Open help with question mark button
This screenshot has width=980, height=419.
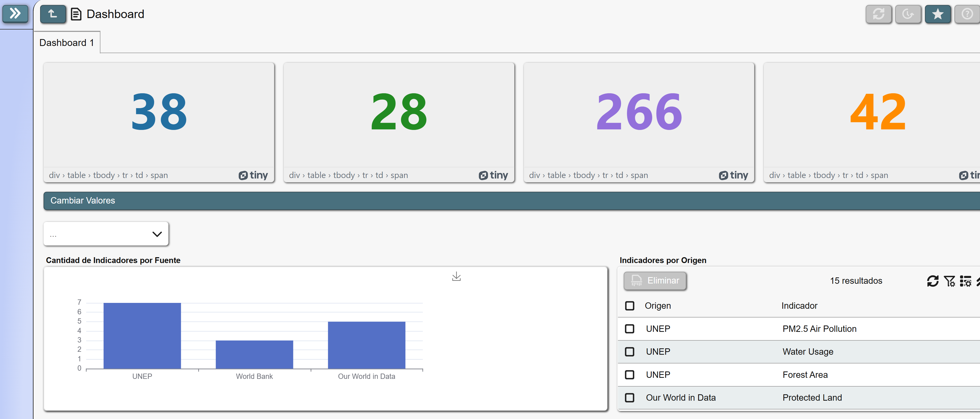967,14
